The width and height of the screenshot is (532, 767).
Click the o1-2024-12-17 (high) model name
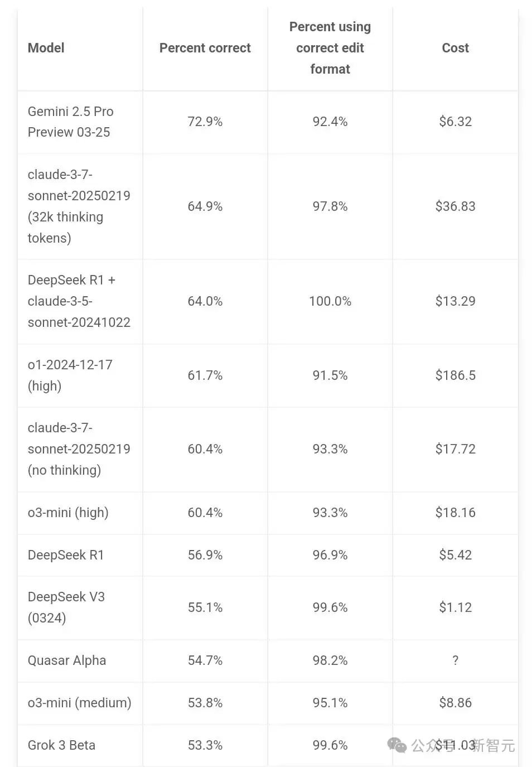(70, 375)
